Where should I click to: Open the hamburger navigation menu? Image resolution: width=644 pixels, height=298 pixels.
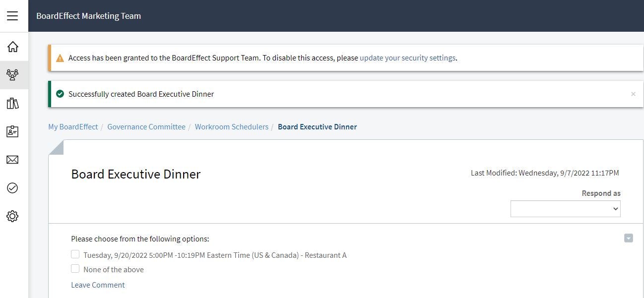[x=12, y=16]
